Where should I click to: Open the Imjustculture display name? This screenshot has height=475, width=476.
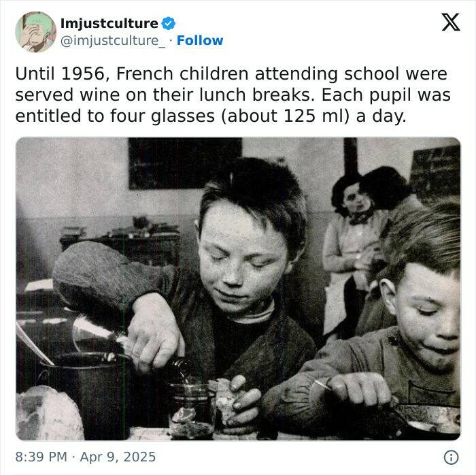tap(109, 23)
